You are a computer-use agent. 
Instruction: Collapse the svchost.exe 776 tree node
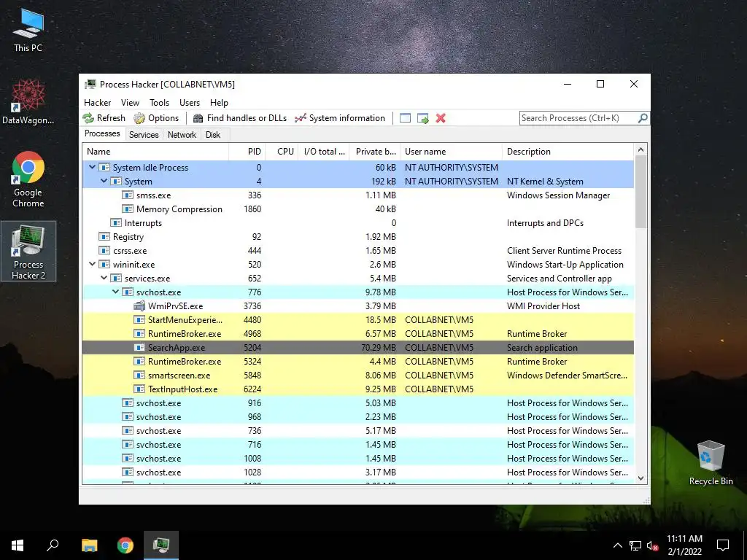click(116, 292)
